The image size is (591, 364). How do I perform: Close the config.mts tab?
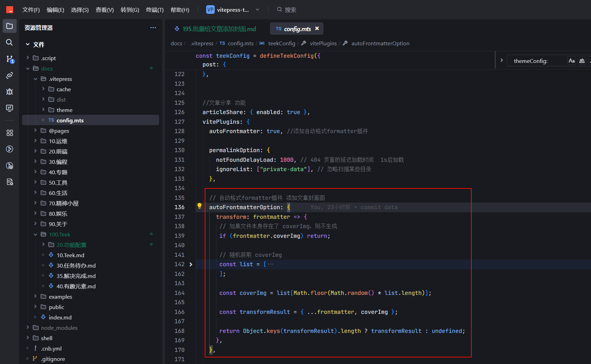[317, 29]
